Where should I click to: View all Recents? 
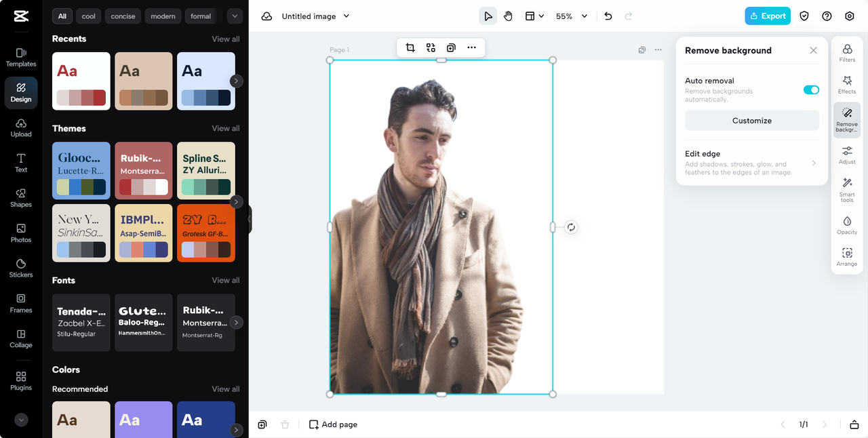click(x=225, y=39)
